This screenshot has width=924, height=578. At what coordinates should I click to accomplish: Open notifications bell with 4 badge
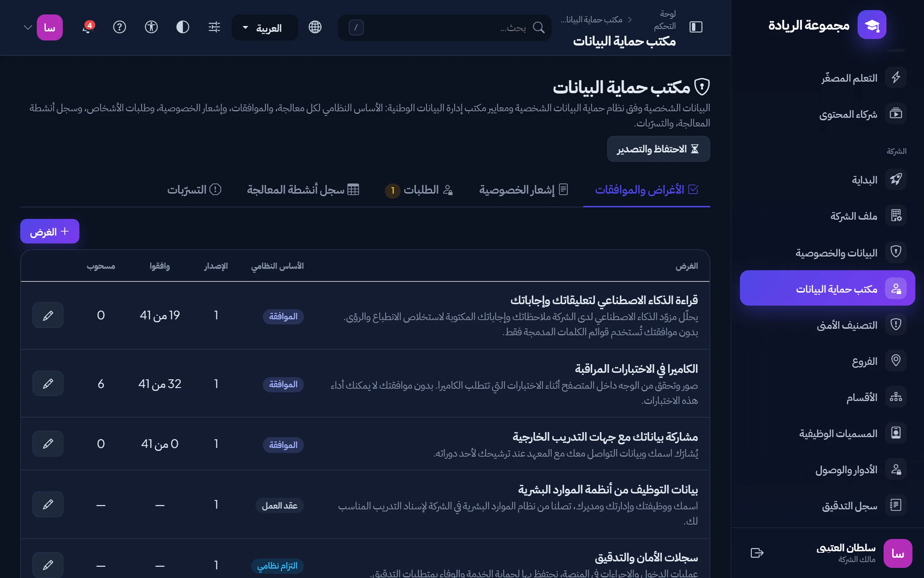coord(88,27)
